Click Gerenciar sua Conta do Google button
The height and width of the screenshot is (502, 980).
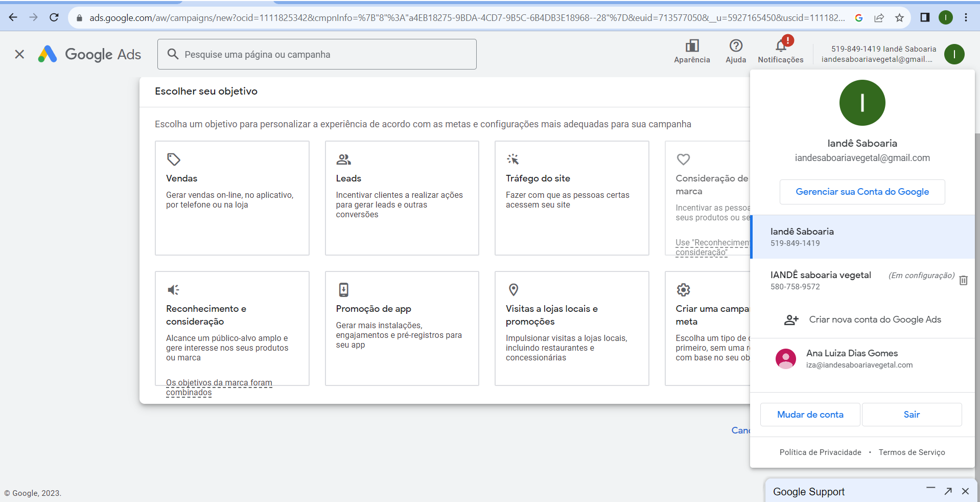tap(862, 192)
